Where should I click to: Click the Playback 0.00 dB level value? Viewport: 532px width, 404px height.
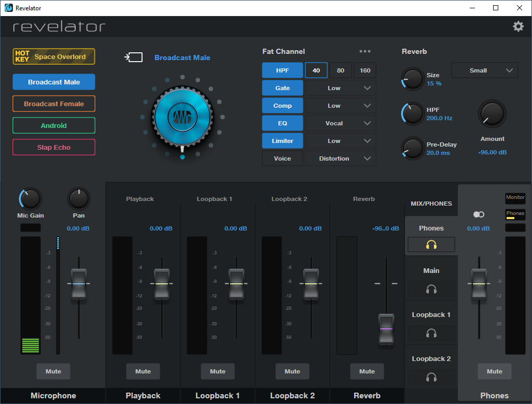[x=161, y=228]
